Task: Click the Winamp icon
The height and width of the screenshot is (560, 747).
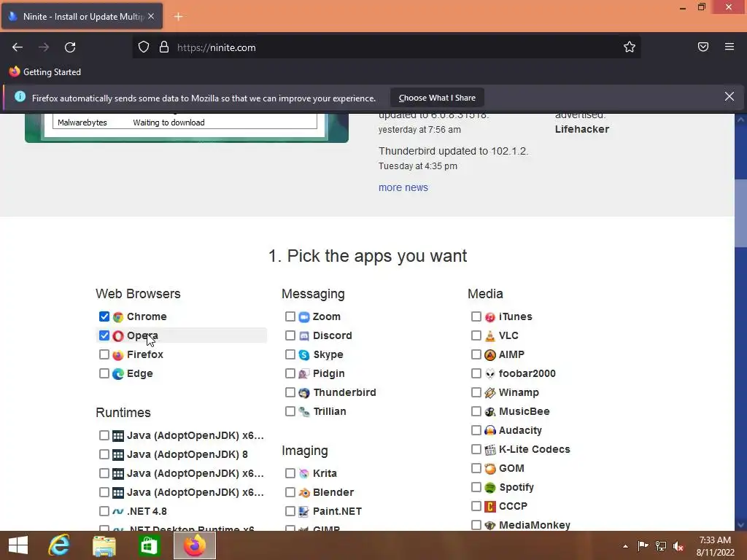Action: pyautogui.click(x=489, y=393)
